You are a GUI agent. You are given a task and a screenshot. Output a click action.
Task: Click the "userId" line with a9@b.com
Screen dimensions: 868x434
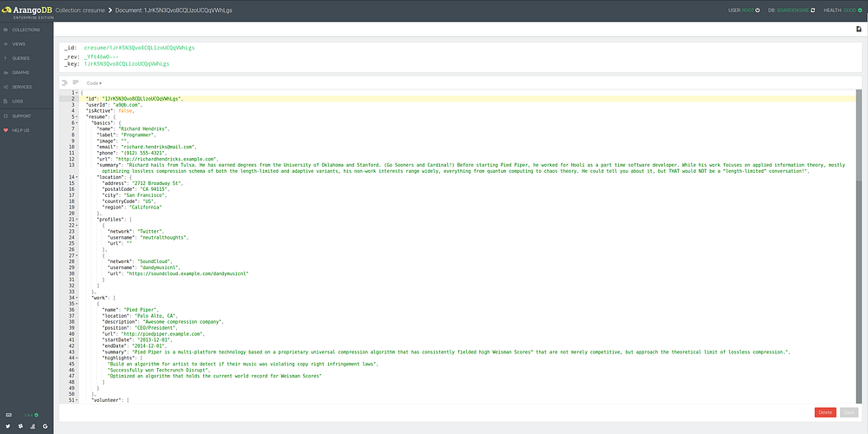115,105
